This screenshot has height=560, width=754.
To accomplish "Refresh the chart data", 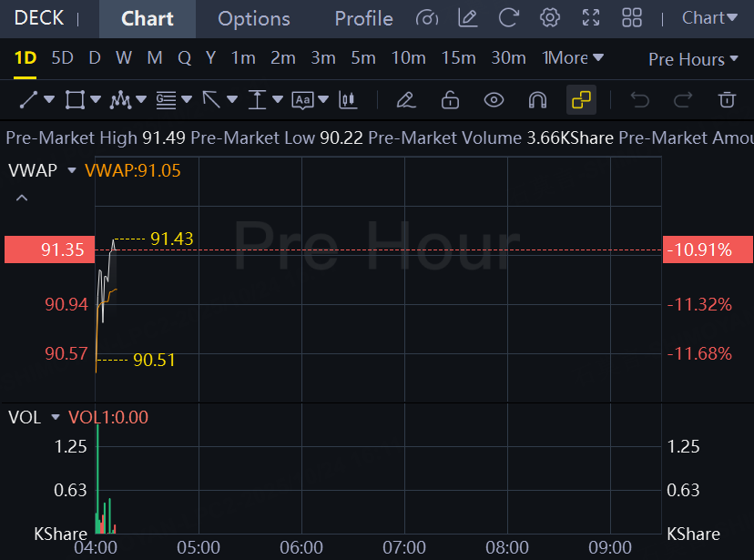I will 509,18.
